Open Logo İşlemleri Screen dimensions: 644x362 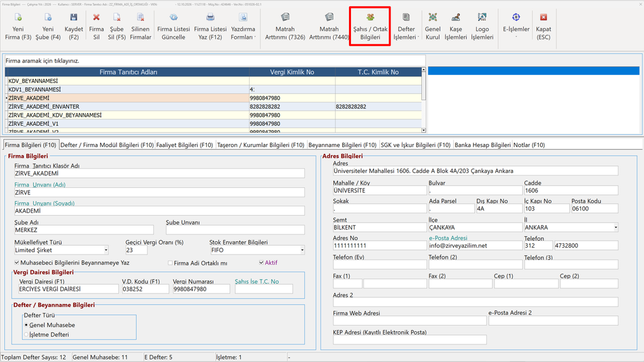(x=482, y=26)
